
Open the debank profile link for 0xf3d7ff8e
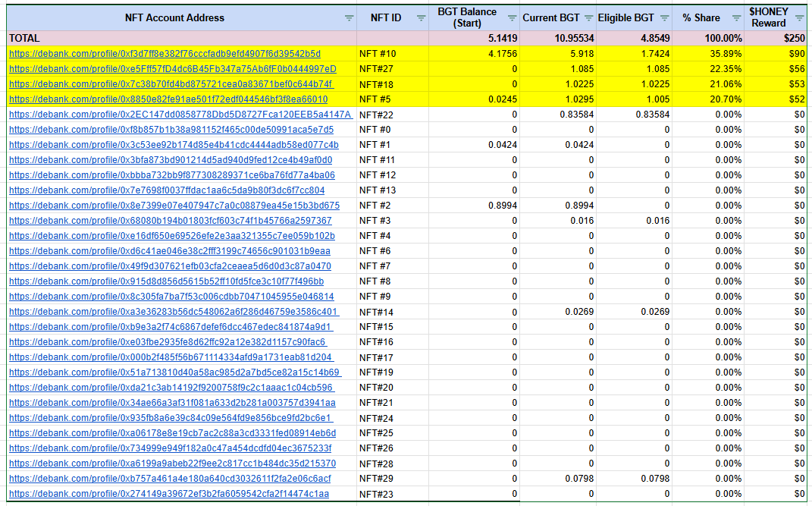167,53
